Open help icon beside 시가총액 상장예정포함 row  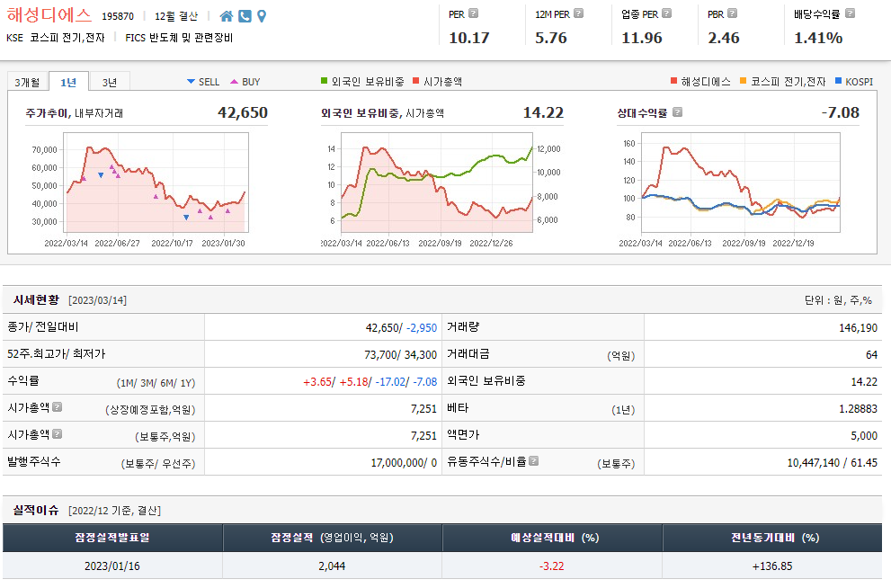(x=57, y=406)
